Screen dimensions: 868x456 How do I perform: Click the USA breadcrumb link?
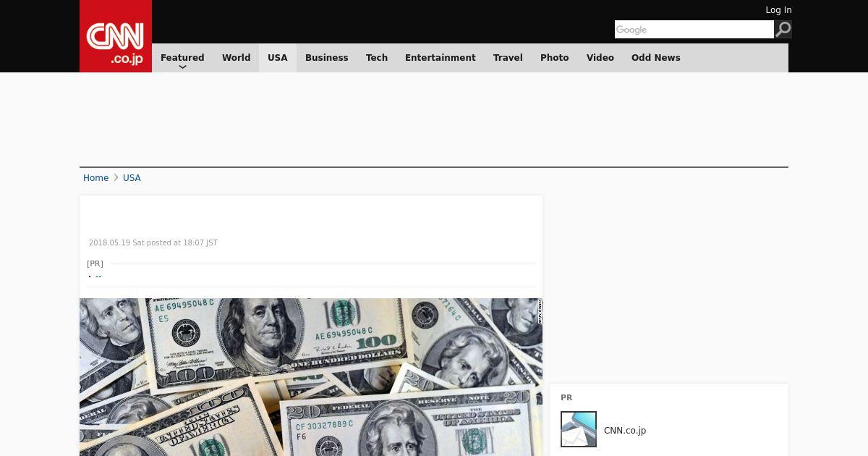pyautogui.click(x=132, y=178)
